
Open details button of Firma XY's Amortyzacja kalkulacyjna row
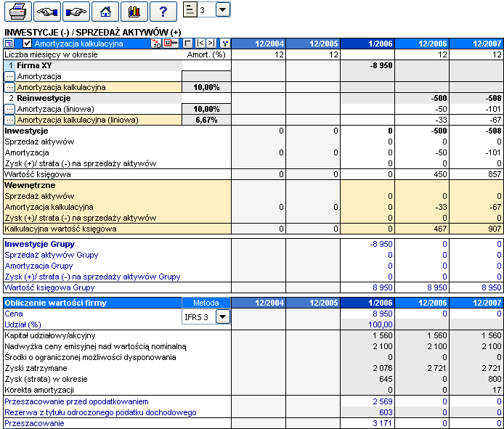(9, 87)
